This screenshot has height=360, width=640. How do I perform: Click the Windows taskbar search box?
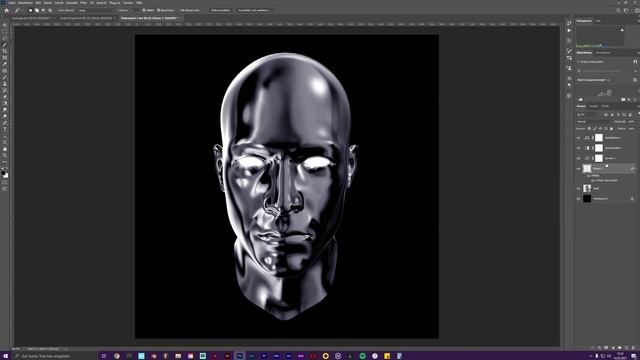point(55,356)
